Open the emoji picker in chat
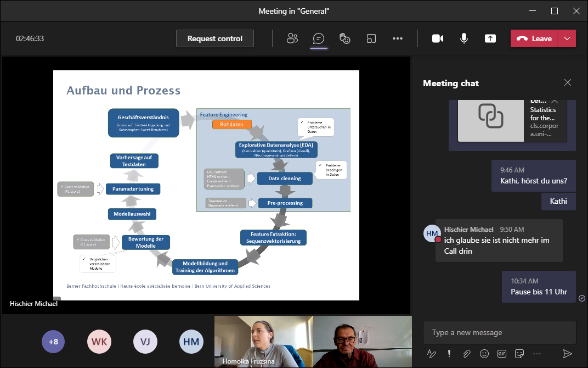Viewport: 588px width, 368px height. 484,354
